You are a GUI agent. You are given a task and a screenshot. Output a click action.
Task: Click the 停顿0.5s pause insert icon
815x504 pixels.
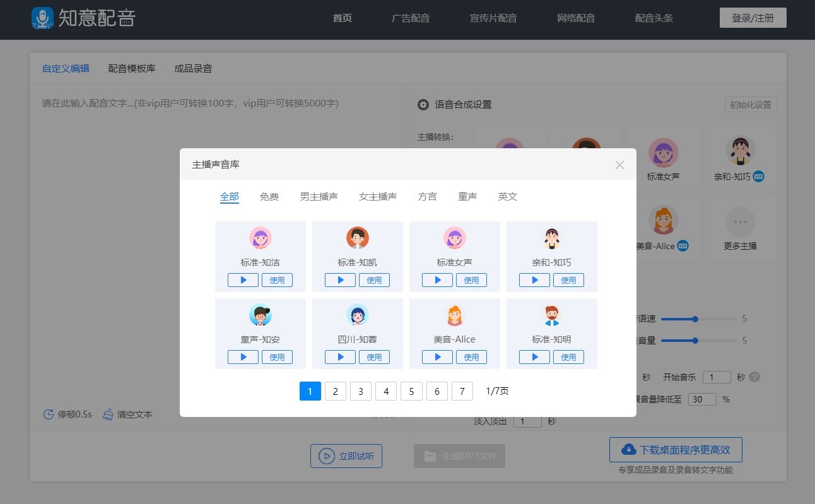point(49,414)
